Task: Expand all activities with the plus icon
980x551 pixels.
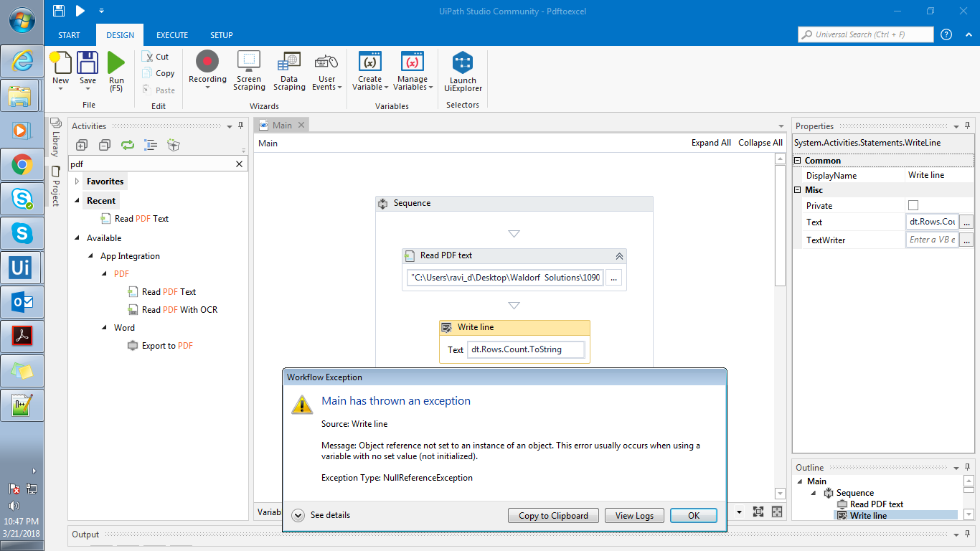Action: coord(81,145)
